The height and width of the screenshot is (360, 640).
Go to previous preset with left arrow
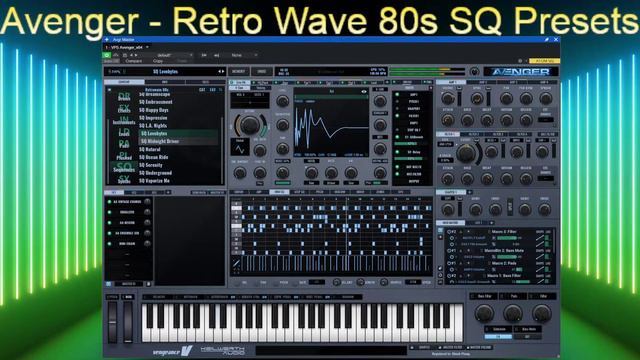(x=219, y=71)
